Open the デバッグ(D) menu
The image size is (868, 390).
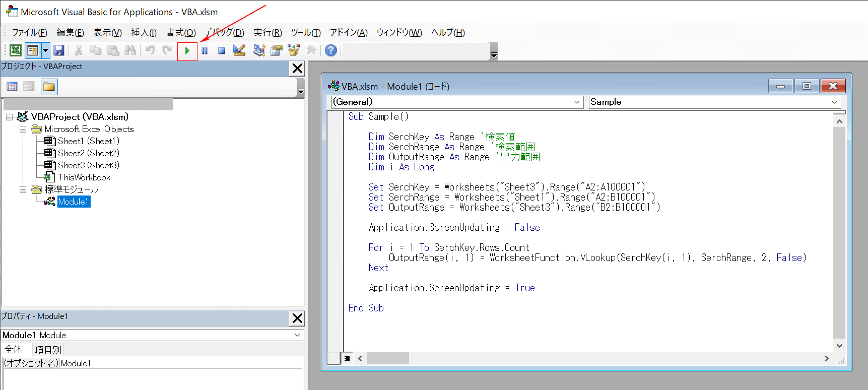(224, 33)
